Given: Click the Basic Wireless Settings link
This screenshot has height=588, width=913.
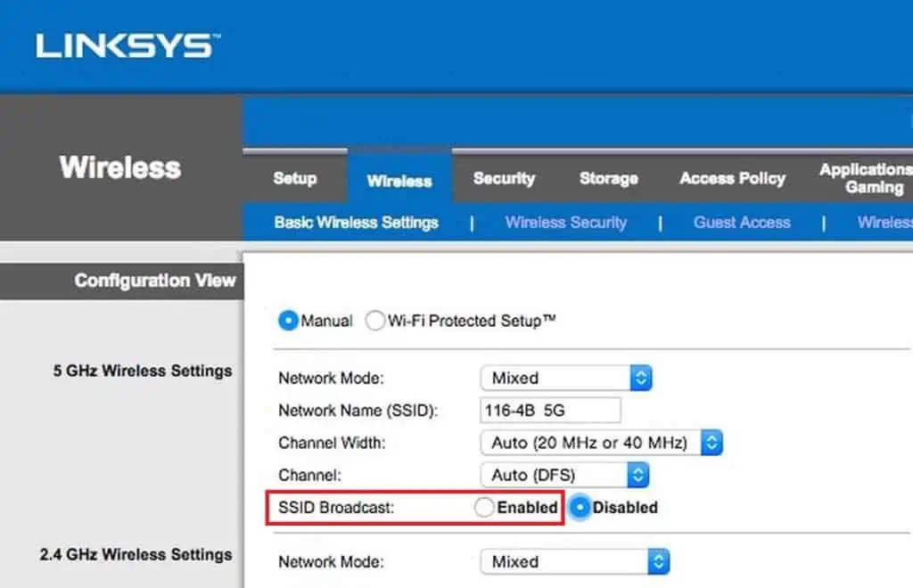Looking at the screenshot, I should [357, 223].
